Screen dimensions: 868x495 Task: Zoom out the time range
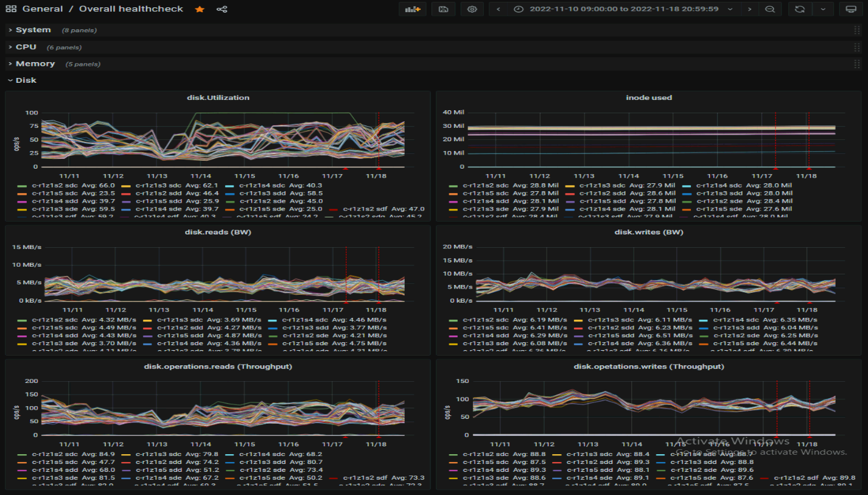pyautogui.click(x=770, y=9)
